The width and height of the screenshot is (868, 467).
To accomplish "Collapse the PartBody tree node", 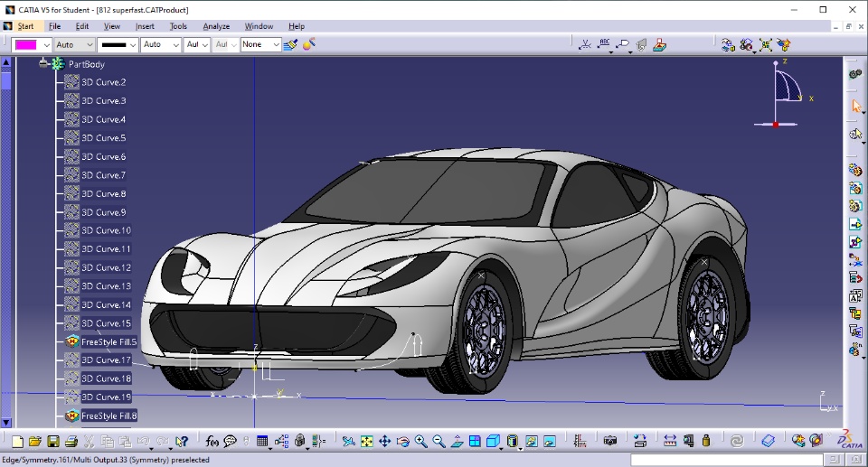I will 43,63.
